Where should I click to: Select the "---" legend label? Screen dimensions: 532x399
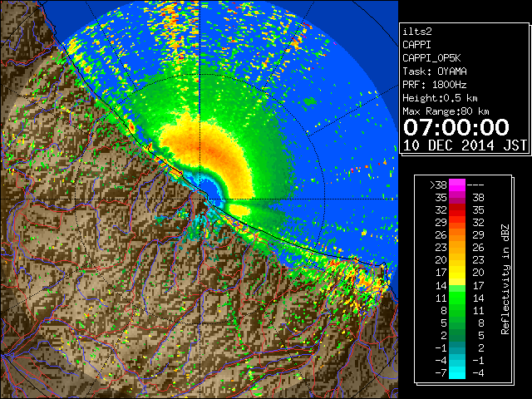pyautogui.click(x=475, y=185)
